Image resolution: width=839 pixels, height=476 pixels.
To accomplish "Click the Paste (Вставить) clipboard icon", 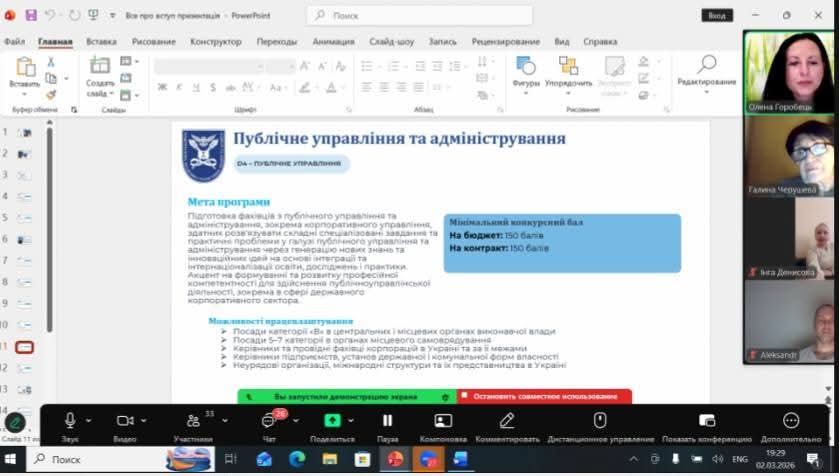I will 25,68.
